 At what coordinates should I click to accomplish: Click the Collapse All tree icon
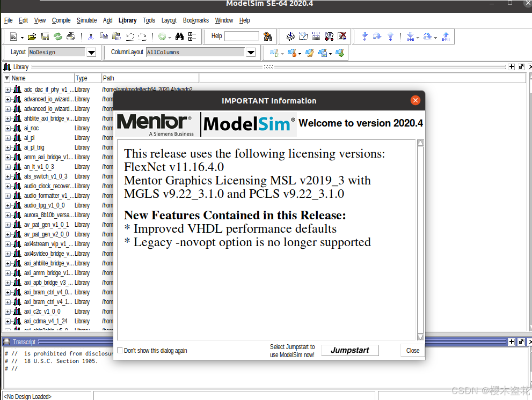[192, 36]
